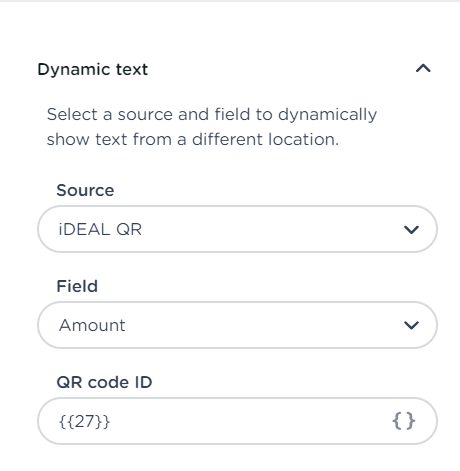Toggle Dynamic text panel with up arrow
The width and height of the screenshot is (460, 471).
(x=423, y=69)
